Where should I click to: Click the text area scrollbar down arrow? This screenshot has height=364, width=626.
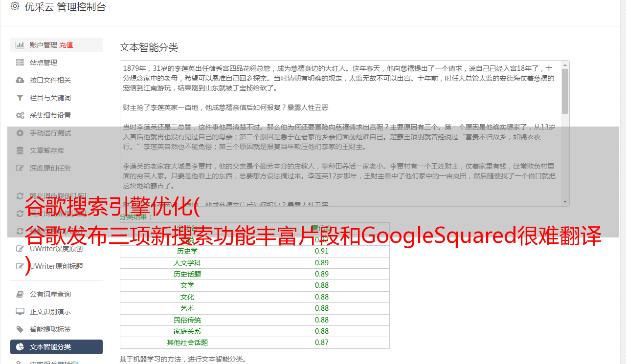pyautogui.click(x=565, y=202)
